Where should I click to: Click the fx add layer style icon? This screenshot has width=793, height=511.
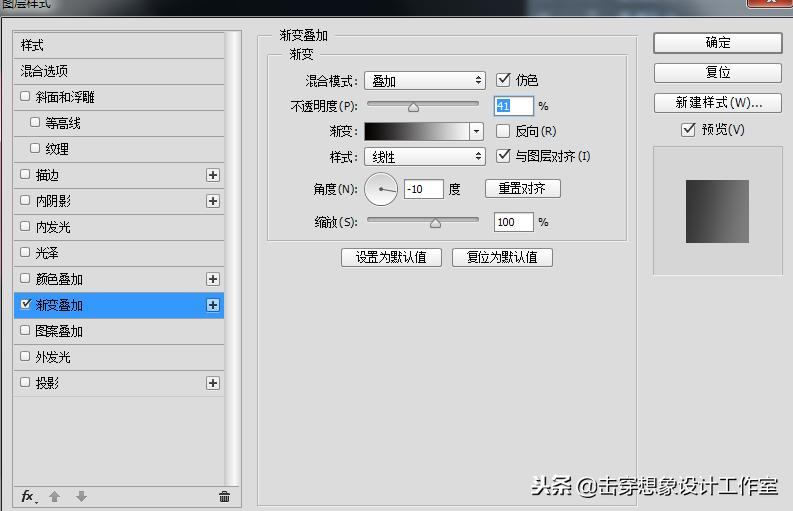tap(29, 496)
